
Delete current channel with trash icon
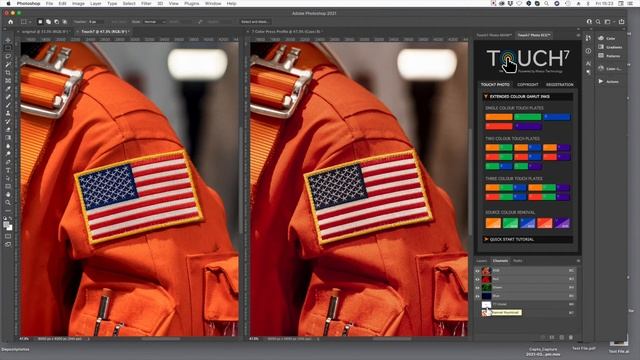[571, 337]
